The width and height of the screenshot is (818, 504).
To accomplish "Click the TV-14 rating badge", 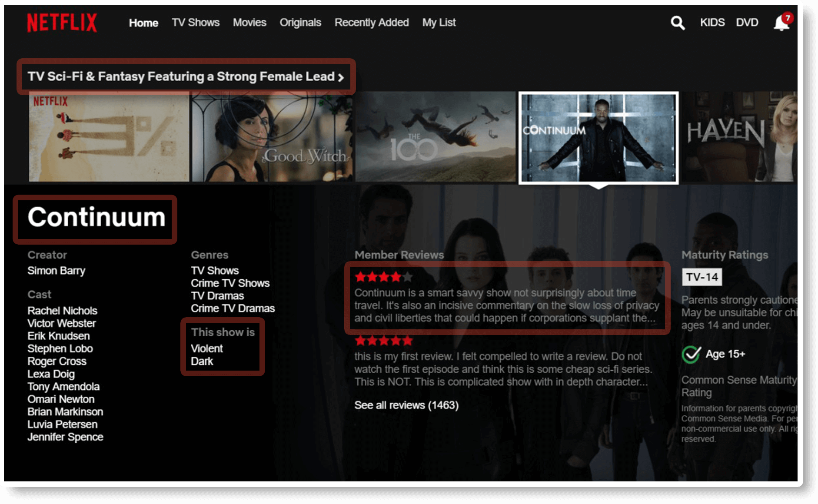I will [x=702, y=277].
